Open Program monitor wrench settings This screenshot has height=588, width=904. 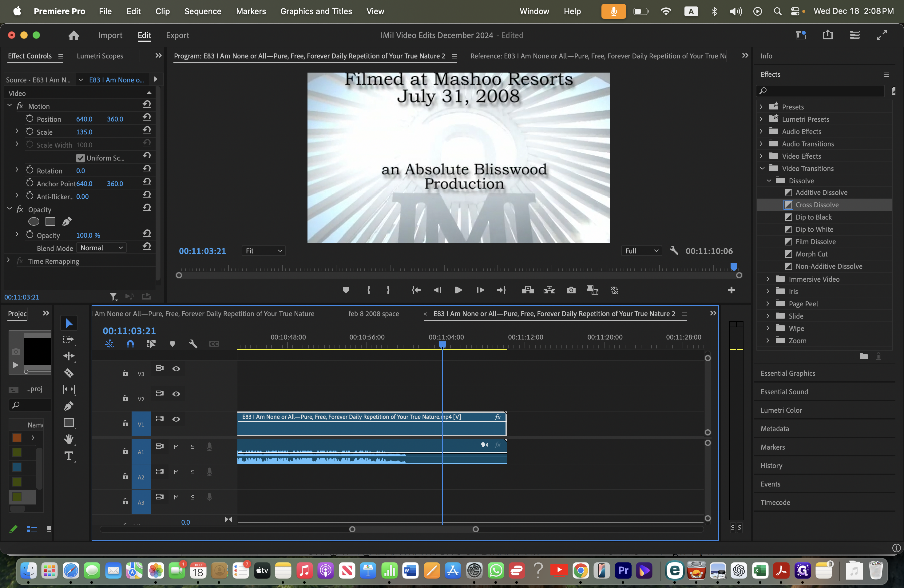point(674,251)
